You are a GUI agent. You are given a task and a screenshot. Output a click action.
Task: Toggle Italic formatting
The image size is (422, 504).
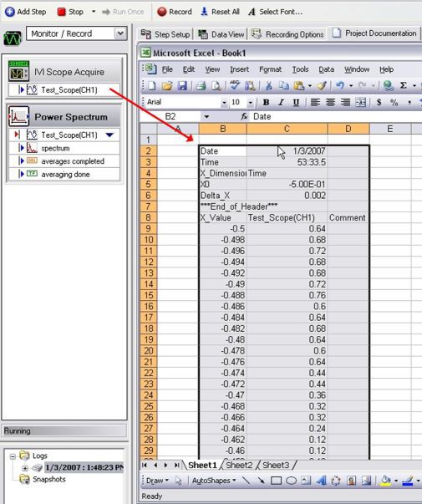click(281, 103)
